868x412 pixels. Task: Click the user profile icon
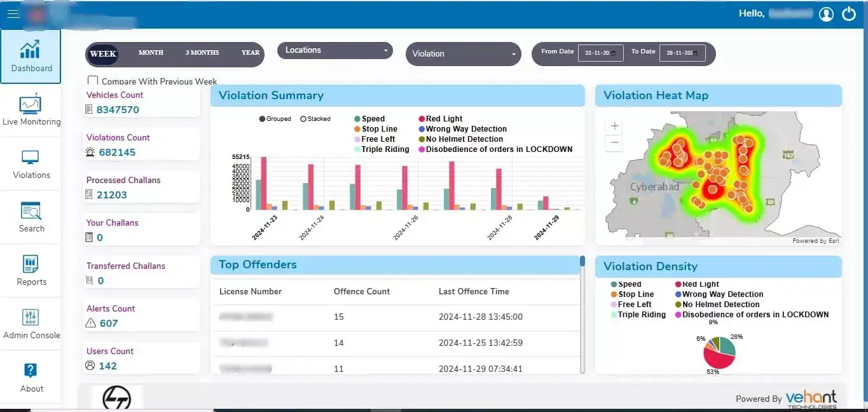[x=826, y=14]
